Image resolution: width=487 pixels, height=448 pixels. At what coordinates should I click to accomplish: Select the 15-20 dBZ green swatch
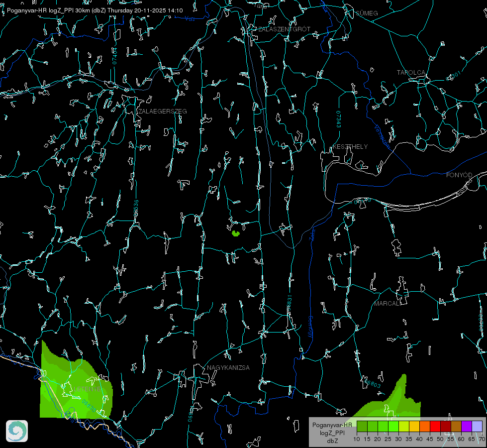(x=373, y=426)
